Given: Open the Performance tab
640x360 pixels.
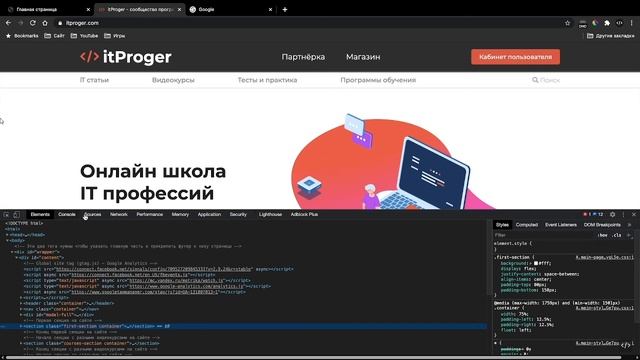Looking at the screenshot, I should click(149, 214).
